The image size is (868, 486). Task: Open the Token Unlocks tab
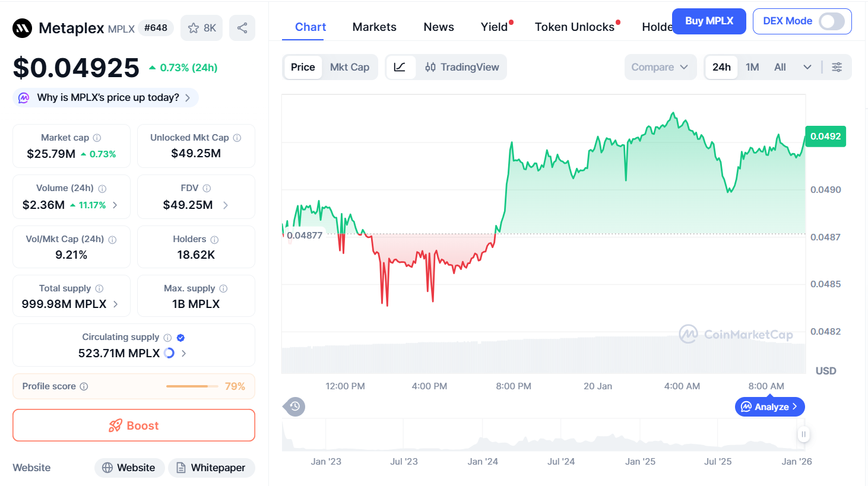[x=575, y=27]
